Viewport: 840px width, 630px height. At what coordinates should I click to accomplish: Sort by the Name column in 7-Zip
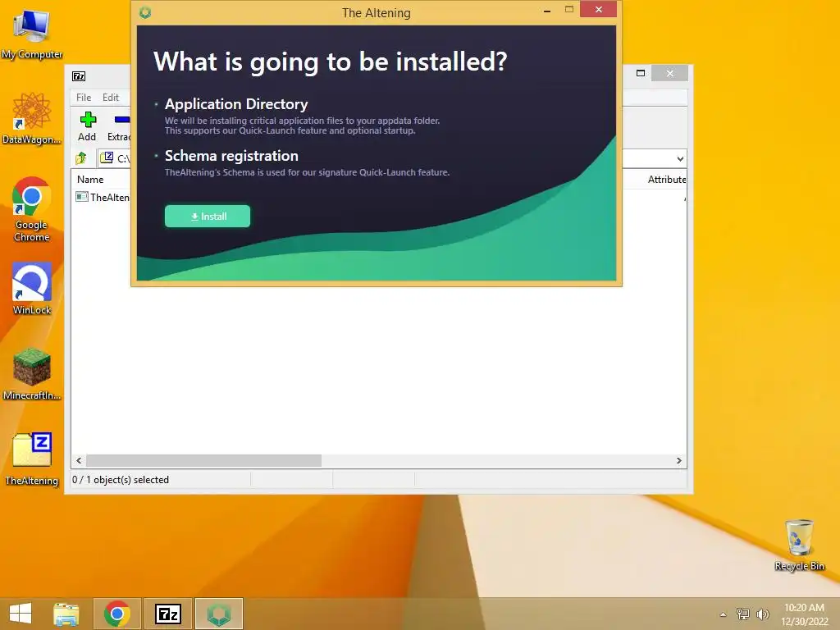coord(90,180)
